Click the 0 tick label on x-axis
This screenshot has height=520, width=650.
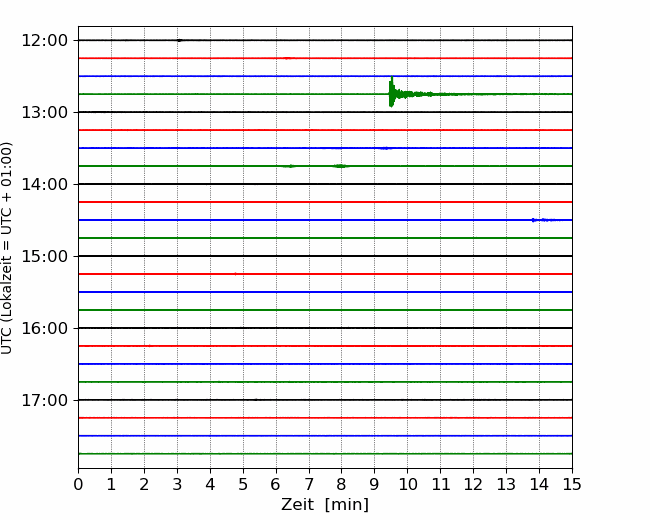pos(78,485)
